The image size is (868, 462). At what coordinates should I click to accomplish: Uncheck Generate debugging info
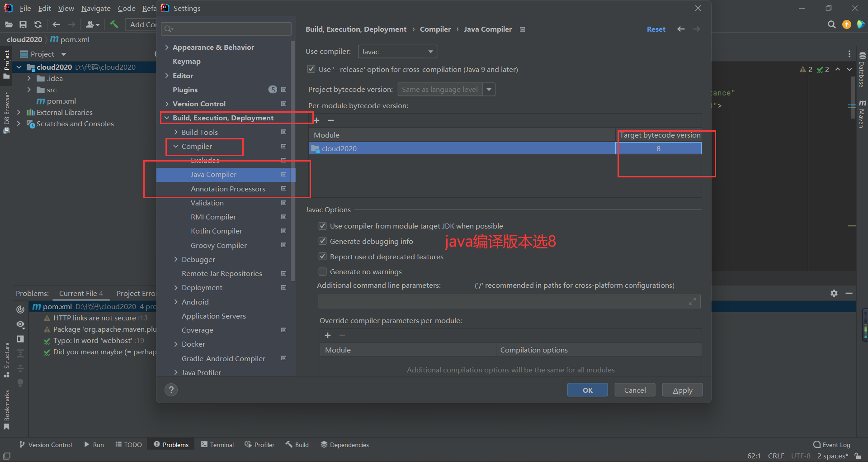[322, 241]
